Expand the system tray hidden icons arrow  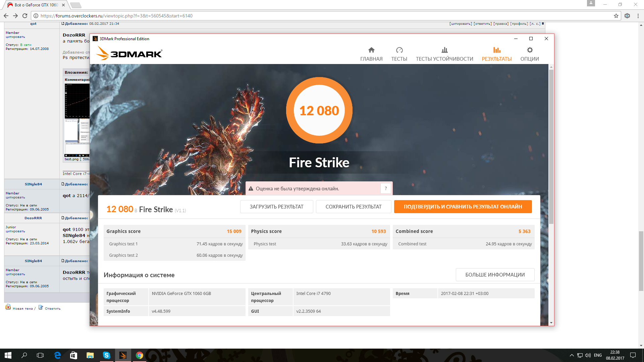572,355
